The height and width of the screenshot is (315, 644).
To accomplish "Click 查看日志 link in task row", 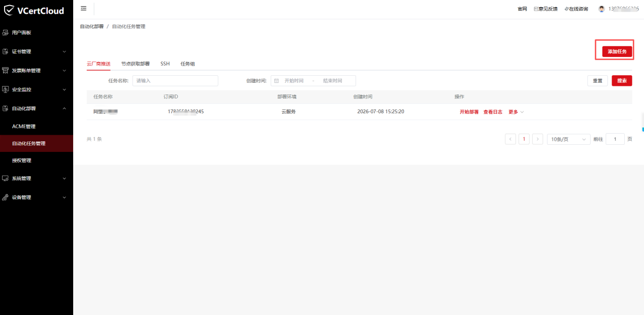I will (x=493, y=112).
